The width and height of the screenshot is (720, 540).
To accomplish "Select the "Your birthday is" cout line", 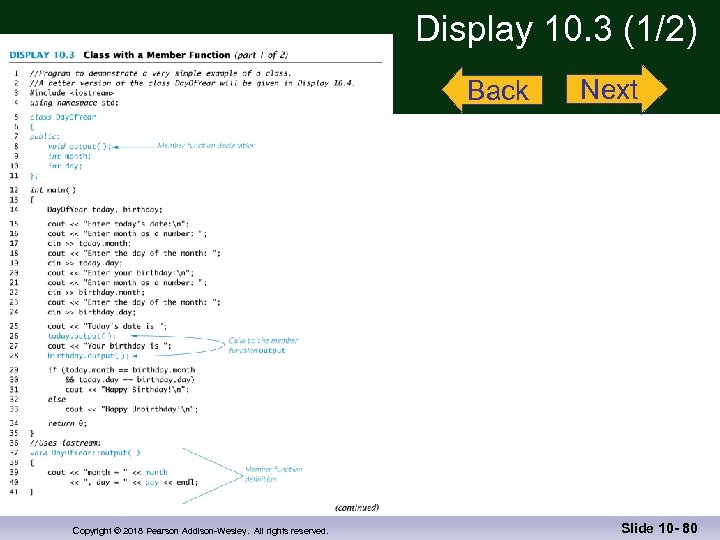I will (109, 346).
